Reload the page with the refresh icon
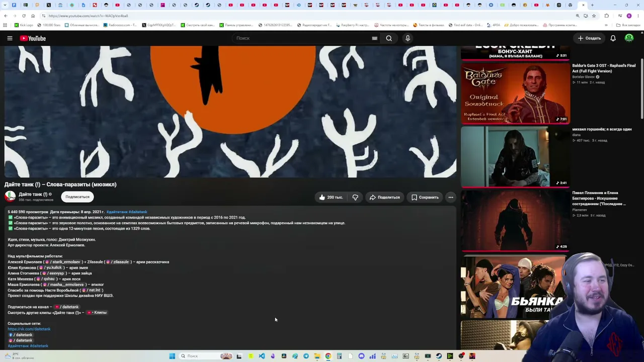 click(x=24, y=16)
